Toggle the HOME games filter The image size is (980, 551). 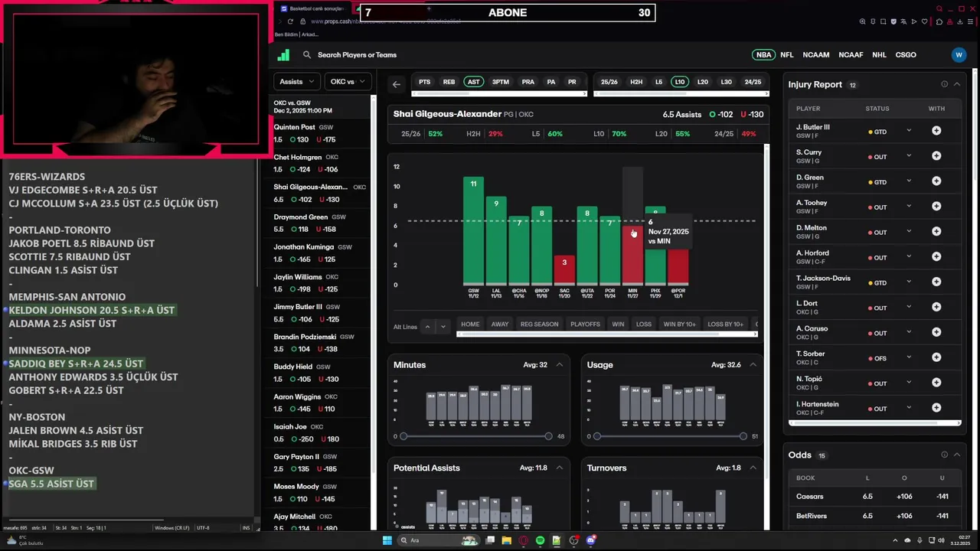pos(470,324)
